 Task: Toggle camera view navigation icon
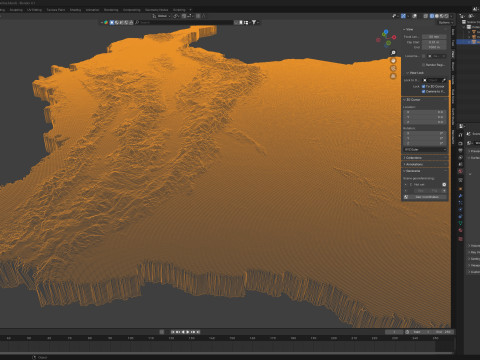click(393, 68)
